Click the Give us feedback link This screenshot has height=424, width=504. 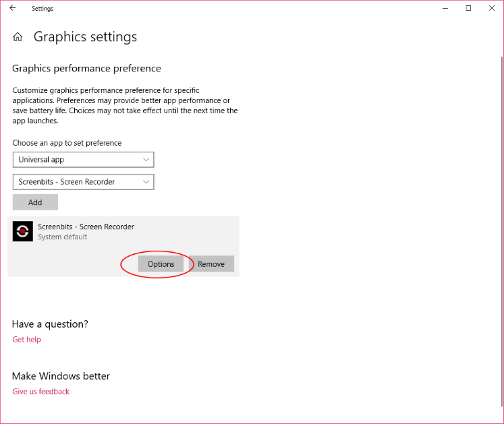[x=41, y=392]
